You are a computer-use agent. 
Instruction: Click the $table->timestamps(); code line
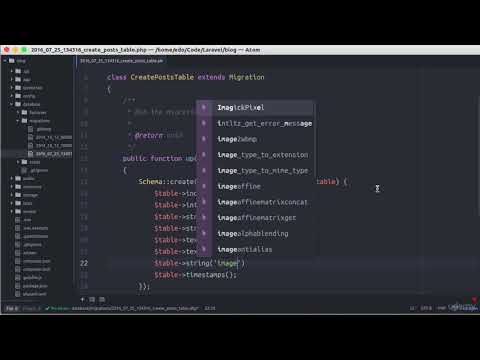point(195,275)
